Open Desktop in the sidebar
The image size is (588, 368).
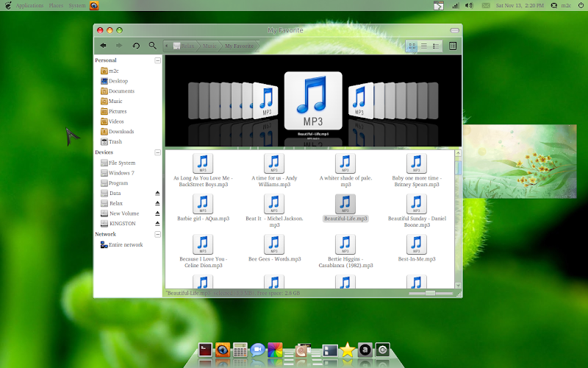click(115, 81)
